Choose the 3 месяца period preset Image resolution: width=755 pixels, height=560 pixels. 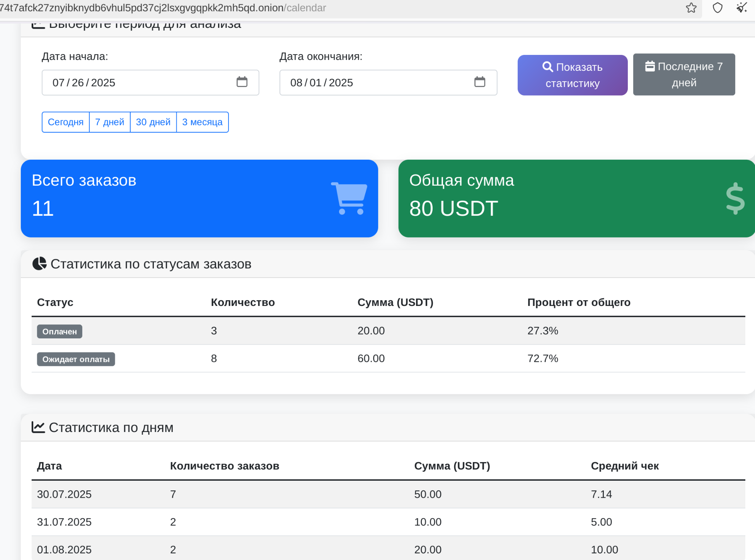(202, 122)
